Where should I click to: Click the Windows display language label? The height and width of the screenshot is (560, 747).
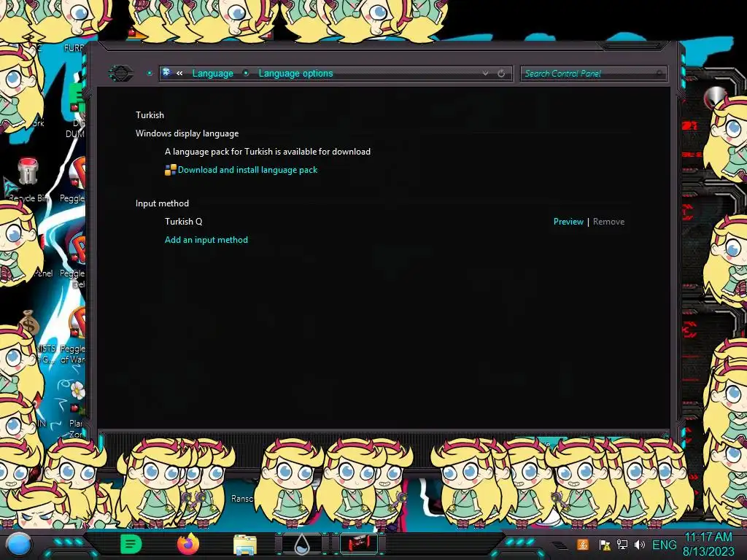[x=187, y=133]
